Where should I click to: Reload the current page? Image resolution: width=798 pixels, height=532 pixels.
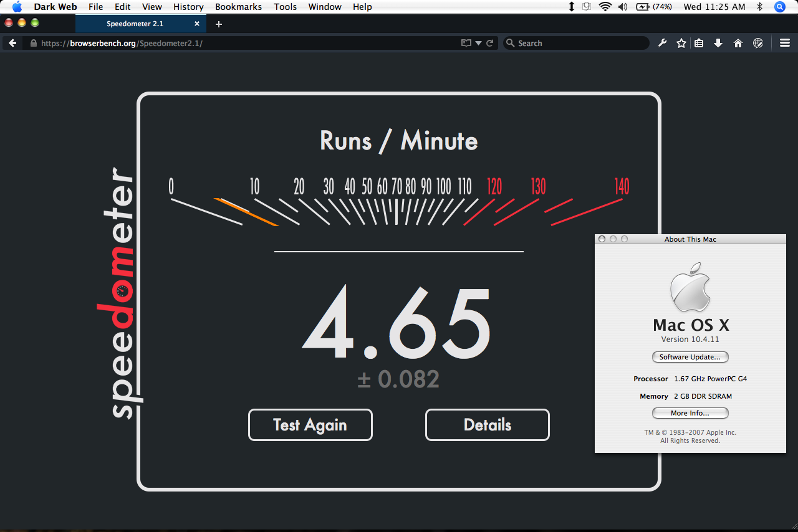[x=490, y=43]
